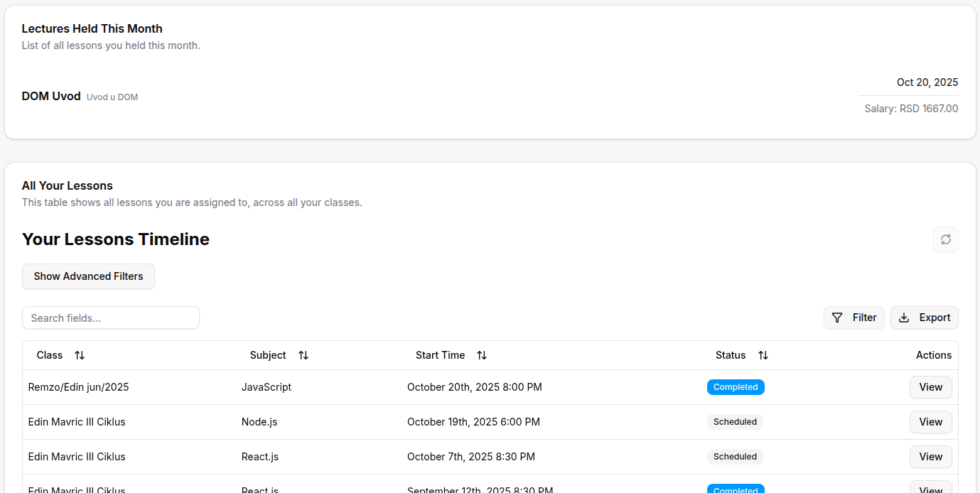Export the lessons table
The width and height of the screenshot is (980, 493).
(x=925, y=318)
